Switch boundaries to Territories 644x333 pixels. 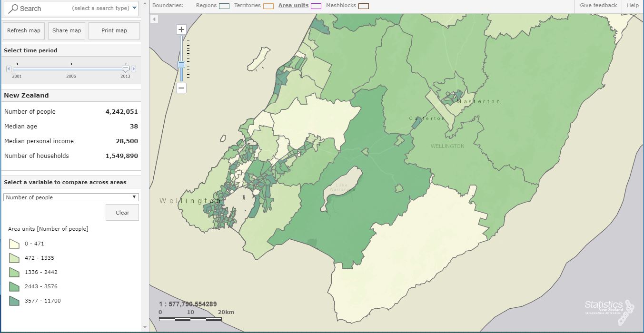[x=247, y=6]
